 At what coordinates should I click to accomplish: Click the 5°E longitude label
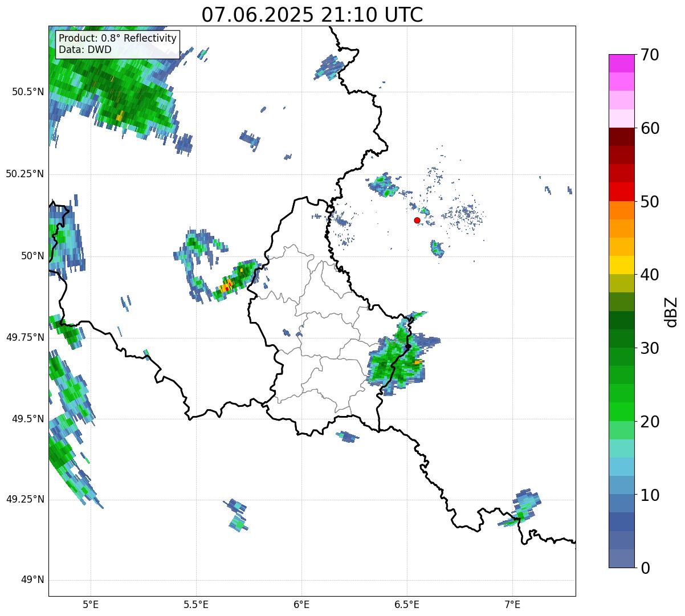91,604
